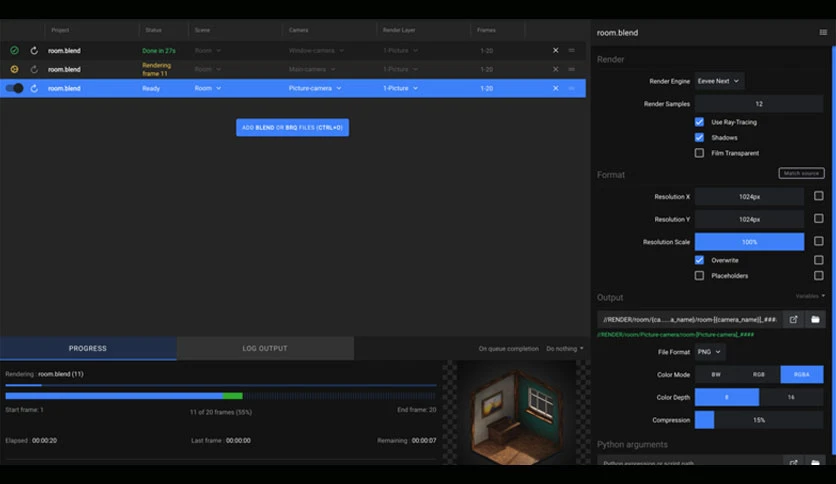Click the Render Samples field showing 12

(x=759, y=103)
